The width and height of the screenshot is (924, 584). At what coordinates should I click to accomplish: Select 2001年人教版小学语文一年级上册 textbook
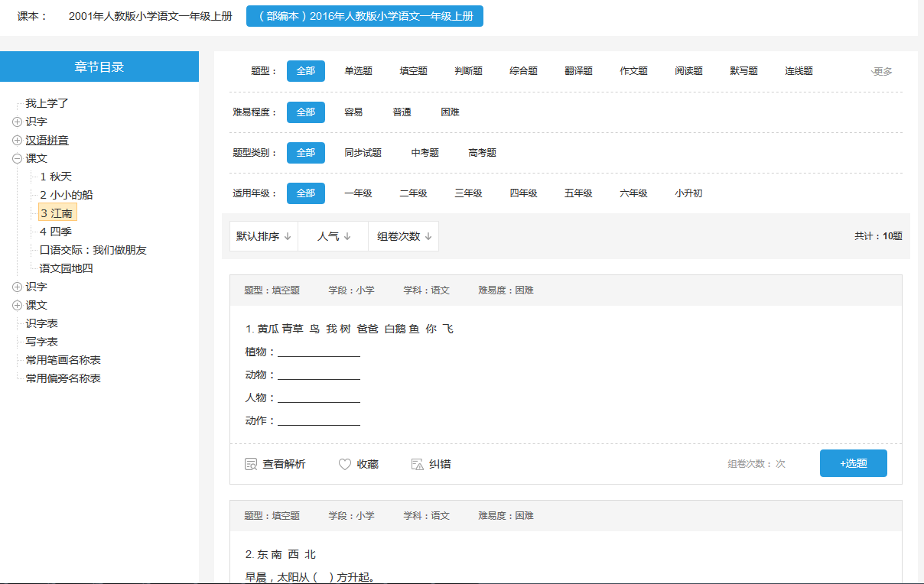pos(150,16)
